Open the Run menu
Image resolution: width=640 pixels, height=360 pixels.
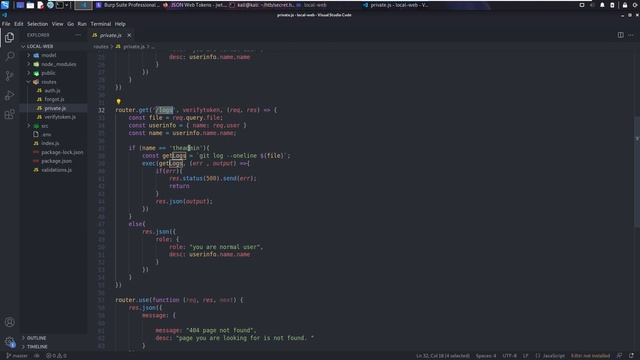tap(82, 24)
